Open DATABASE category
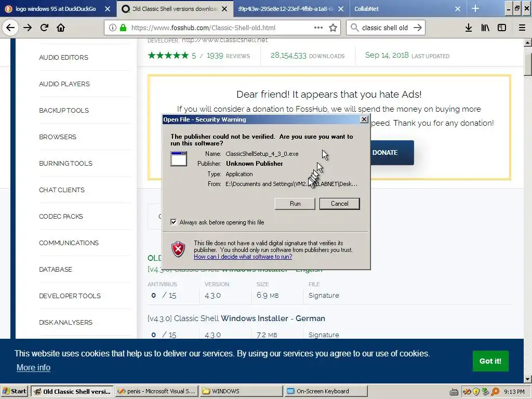Image resolution: width=532 pixels, height=399 pixels. [56, 269]
